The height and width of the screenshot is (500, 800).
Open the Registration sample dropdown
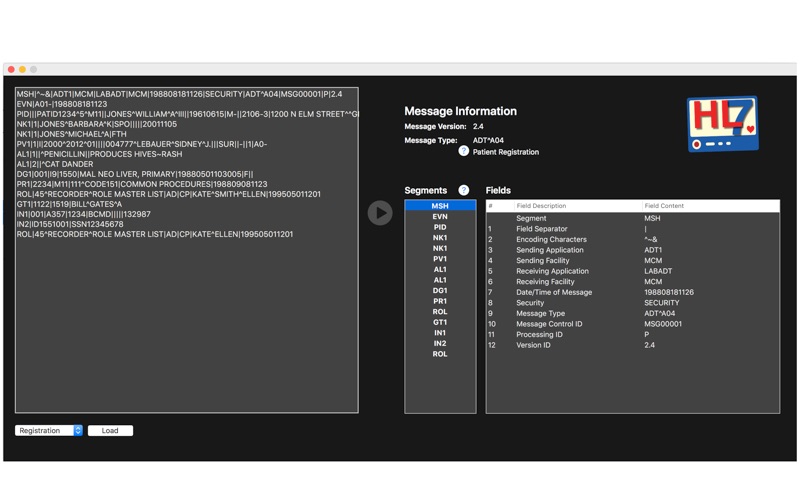tap(49, 431)
